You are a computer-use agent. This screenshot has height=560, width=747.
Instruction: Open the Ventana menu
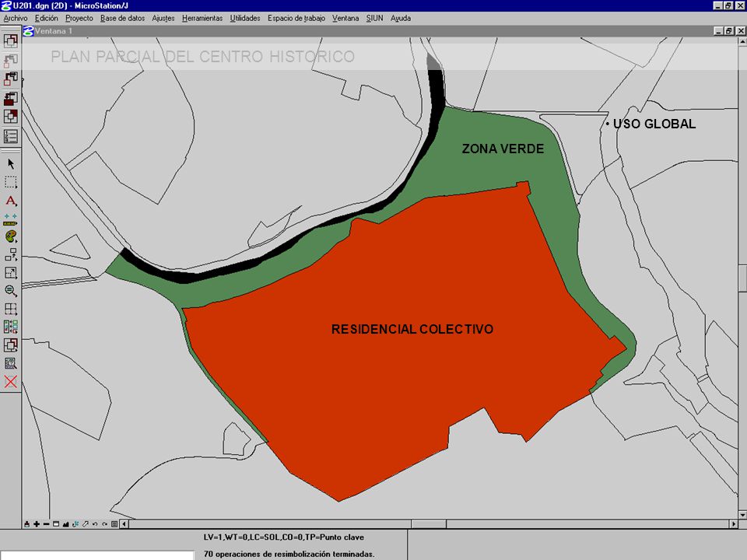345,18
